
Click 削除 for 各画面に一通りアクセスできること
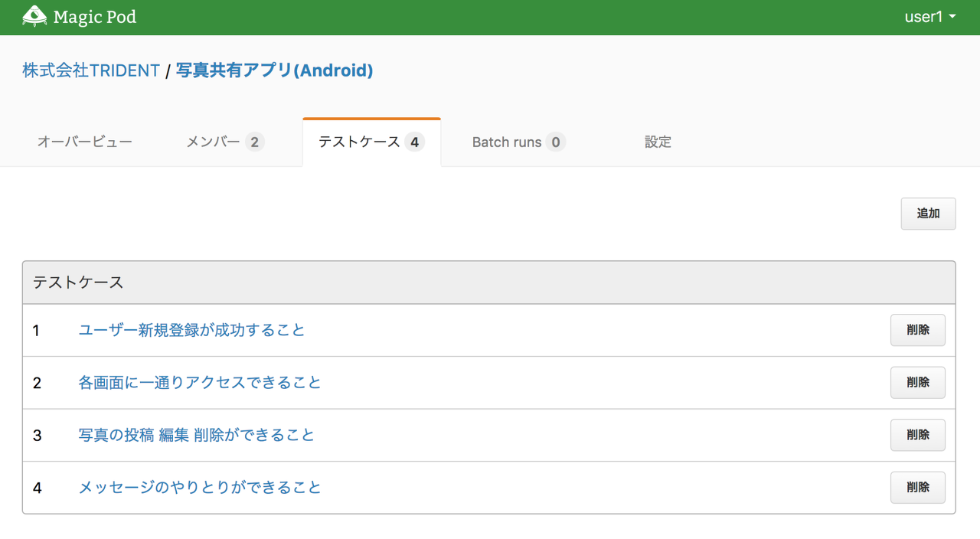(x=917, y=383)
